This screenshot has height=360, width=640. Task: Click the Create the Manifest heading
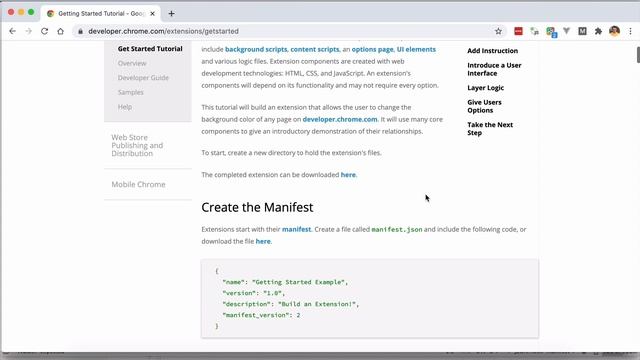click(x=257, y=207)
